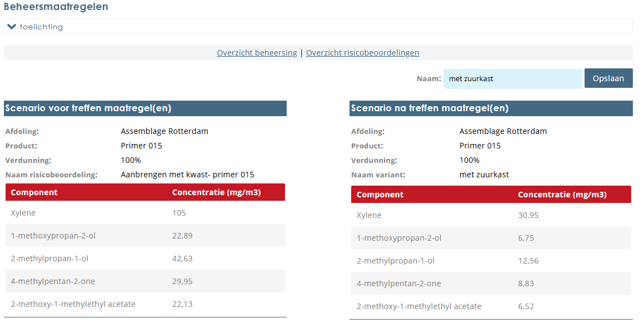
Task: Click the Component column header on the left
Action: coord(33,192)
